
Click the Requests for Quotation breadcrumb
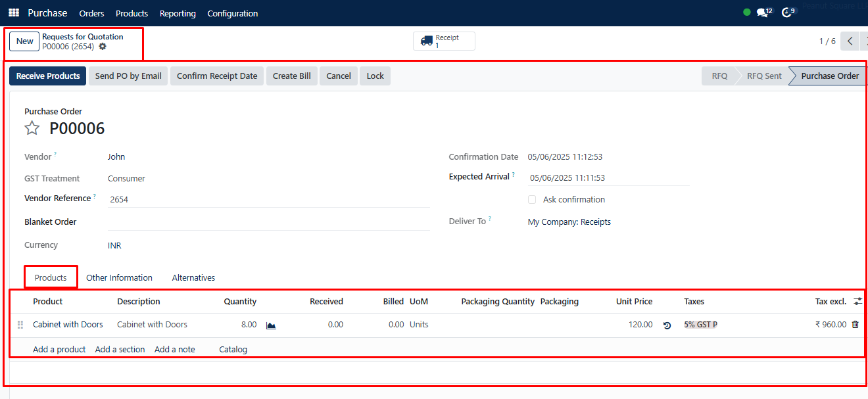(83, 37)
